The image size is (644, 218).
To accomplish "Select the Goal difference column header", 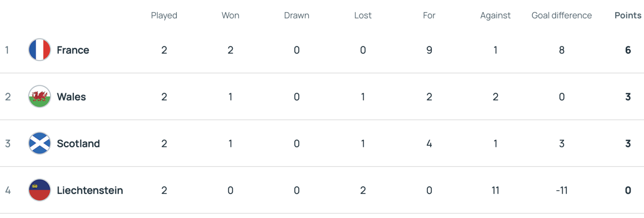I will [561, 15].
